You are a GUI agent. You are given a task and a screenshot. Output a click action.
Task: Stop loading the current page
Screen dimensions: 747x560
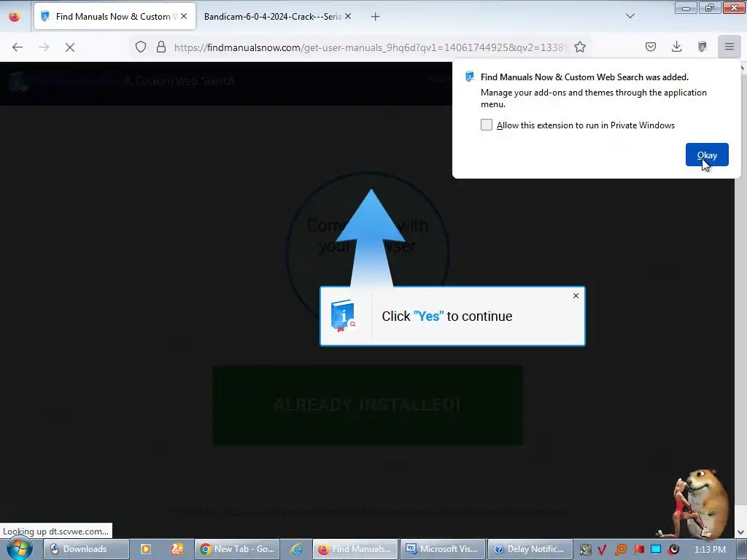point(70,47)
